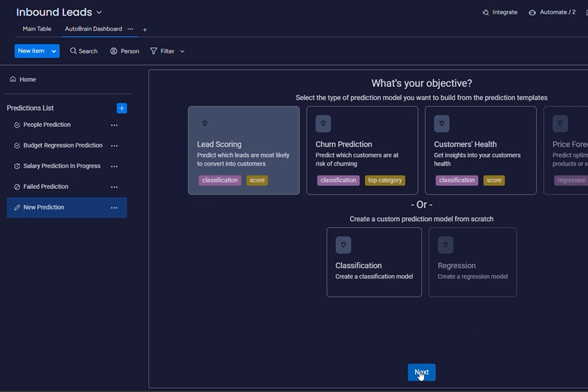Add a new view with the plus tab
Viewport: 588px width, 392px height.
point(145,30)
